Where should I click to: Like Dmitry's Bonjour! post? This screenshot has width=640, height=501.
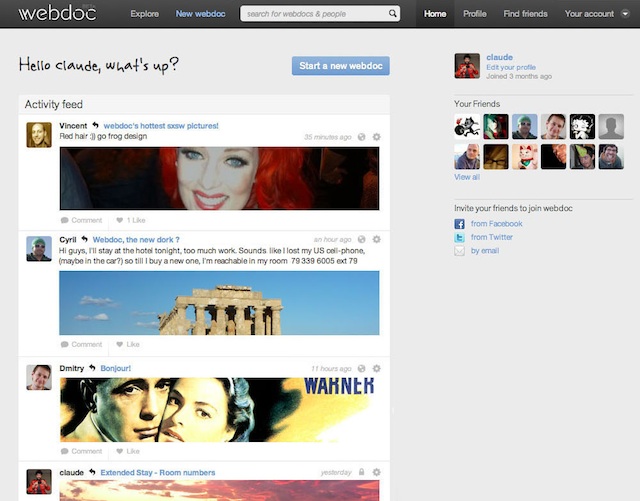pos(127,451)
